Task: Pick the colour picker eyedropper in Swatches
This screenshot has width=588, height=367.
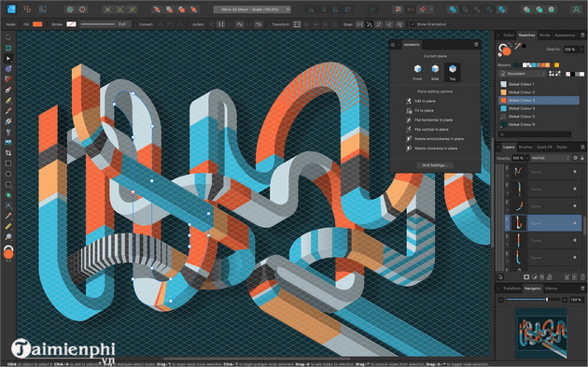Action: point(517,47)
